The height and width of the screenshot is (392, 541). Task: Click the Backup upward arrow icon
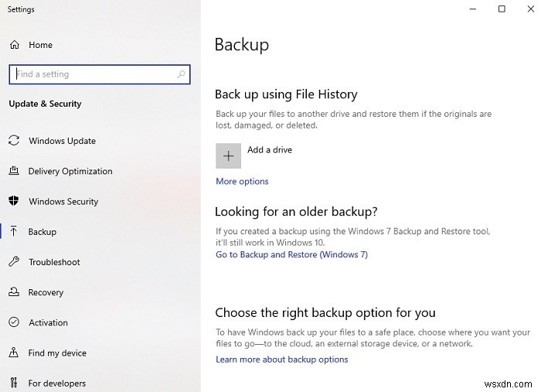tap(13, 231)
